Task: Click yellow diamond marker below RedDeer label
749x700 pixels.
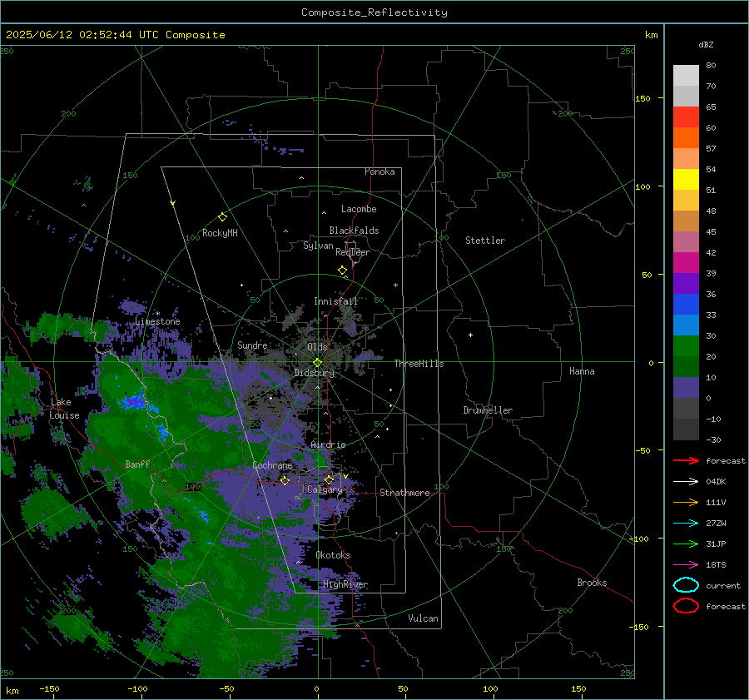Action: pos(342,271)
